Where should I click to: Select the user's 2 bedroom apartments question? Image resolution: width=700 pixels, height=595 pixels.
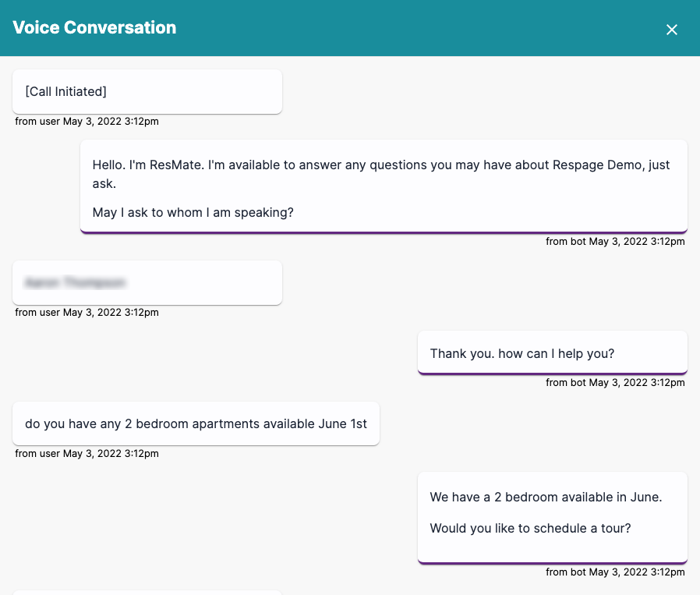point(196,424)
